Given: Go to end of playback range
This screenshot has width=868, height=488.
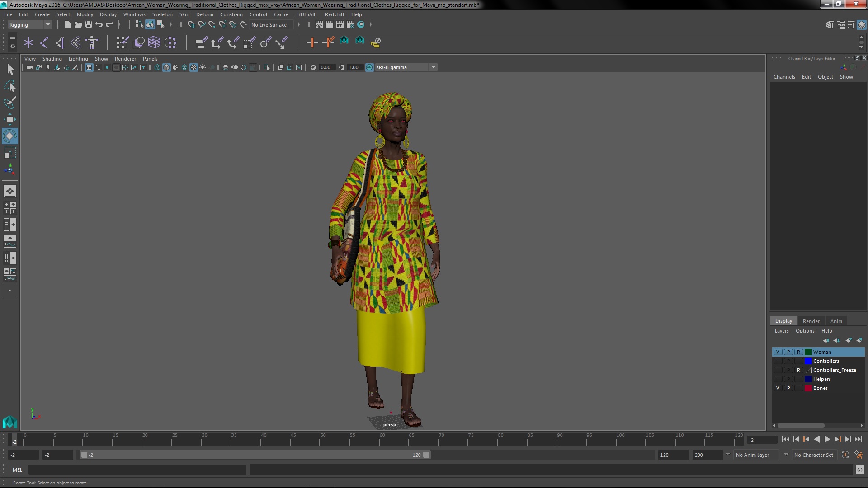Looking at the screenshot, I should 858,439.
